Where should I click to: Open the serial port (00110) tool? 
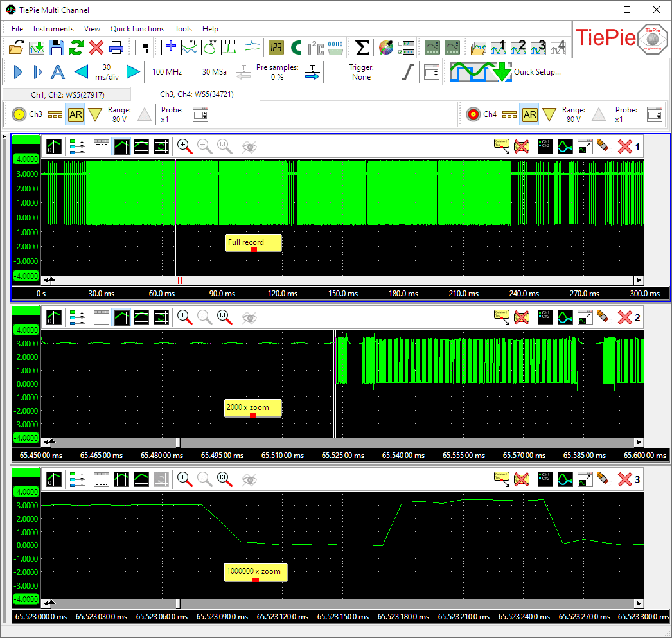coord(335,48)
